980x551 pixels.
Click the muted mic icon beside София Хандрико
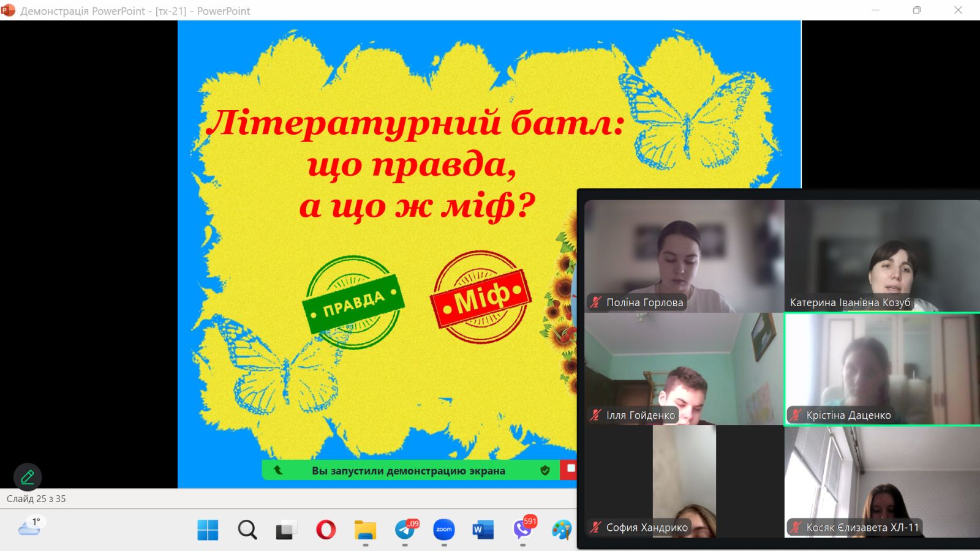[x=595, y=527]
